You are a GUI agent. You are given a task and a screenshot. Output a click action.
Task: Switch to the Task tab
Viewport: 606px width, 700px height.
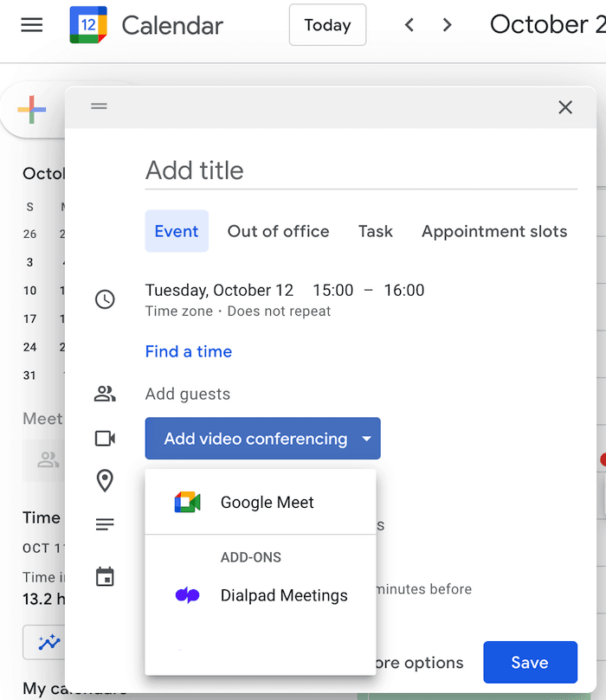pos(375,231)
